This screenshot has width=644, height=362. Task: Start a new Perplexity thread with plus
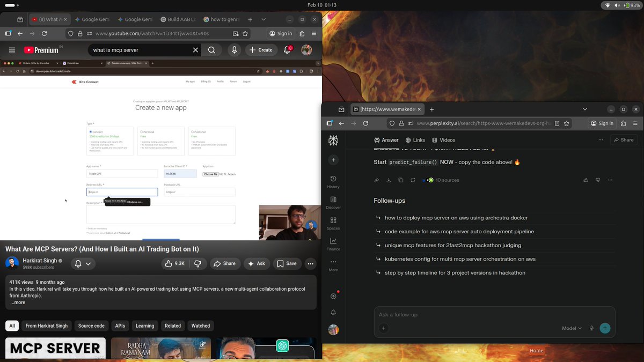[333, 160]
